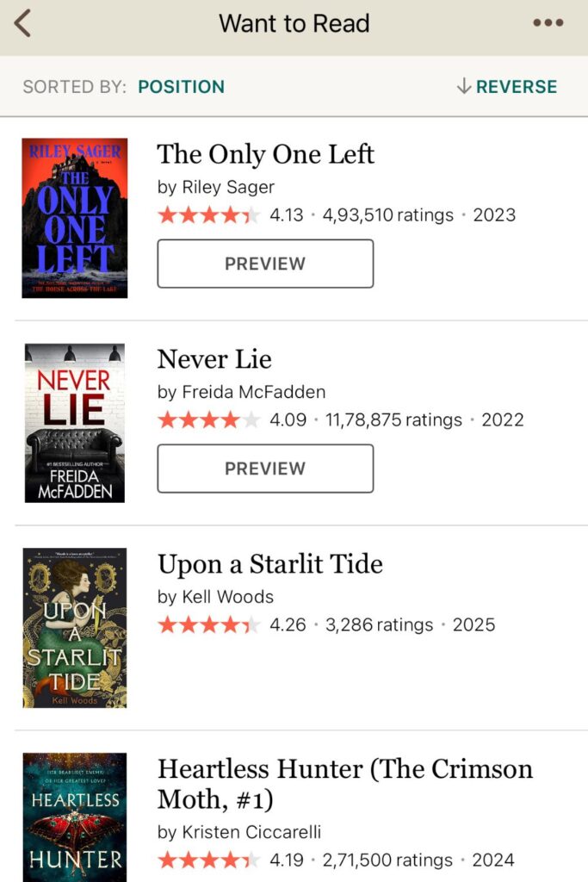588x882 pixels.
Task: Open the POSITION sort dropdown
Action: [181, 87]
